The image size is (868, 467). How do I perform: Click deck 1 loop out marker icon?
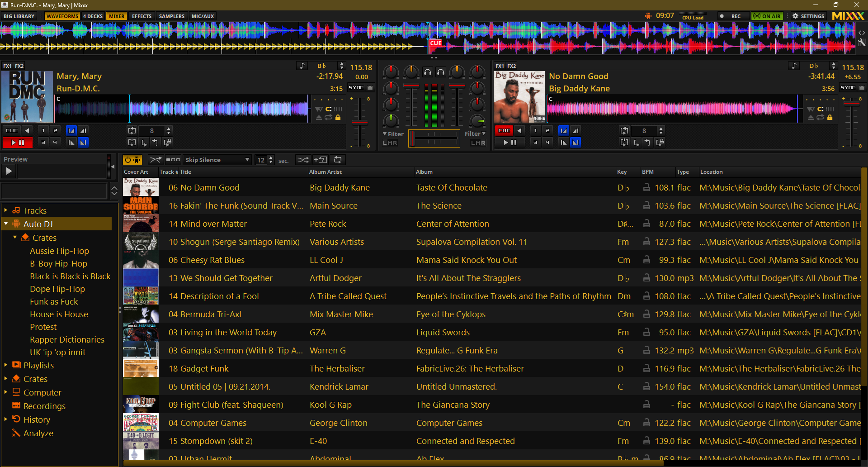[x=155, y=142]
